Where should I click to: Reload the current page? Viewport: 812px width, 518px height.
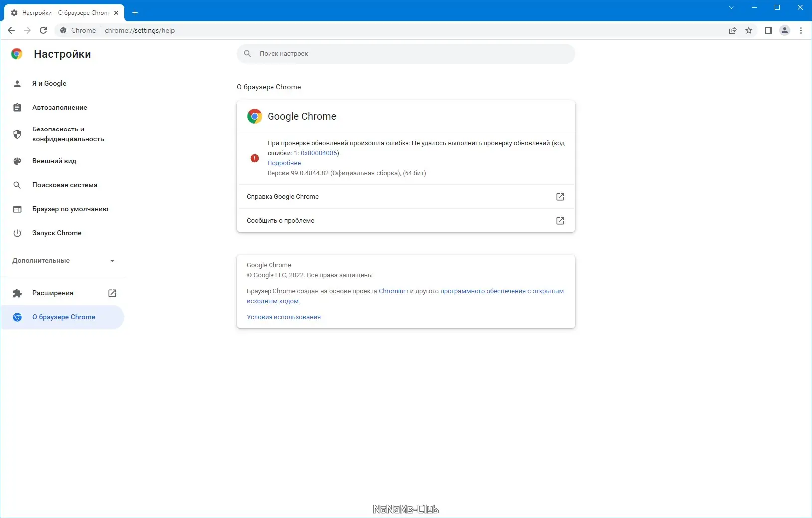43,30
